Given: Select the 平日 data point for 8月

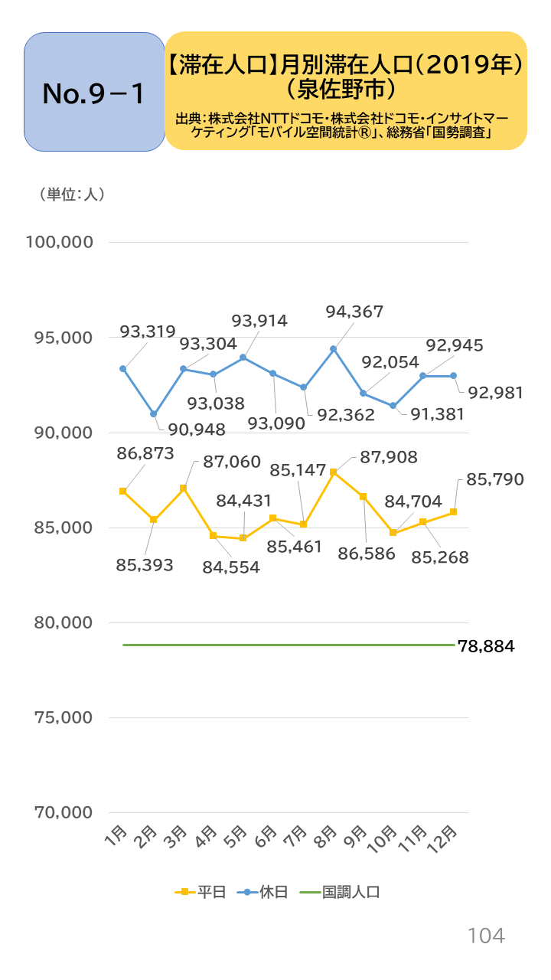Looking at the screenshot, I should (334, 472).
